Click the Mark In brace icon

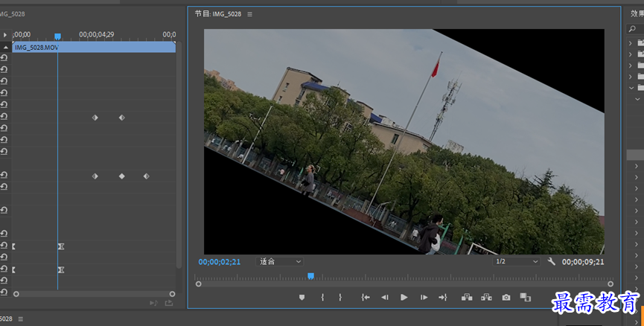(x=322, y=297)
